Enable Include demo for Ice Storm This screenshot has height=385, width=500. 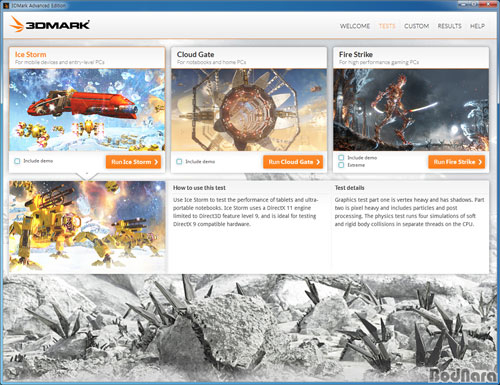[x=17, y=161]
